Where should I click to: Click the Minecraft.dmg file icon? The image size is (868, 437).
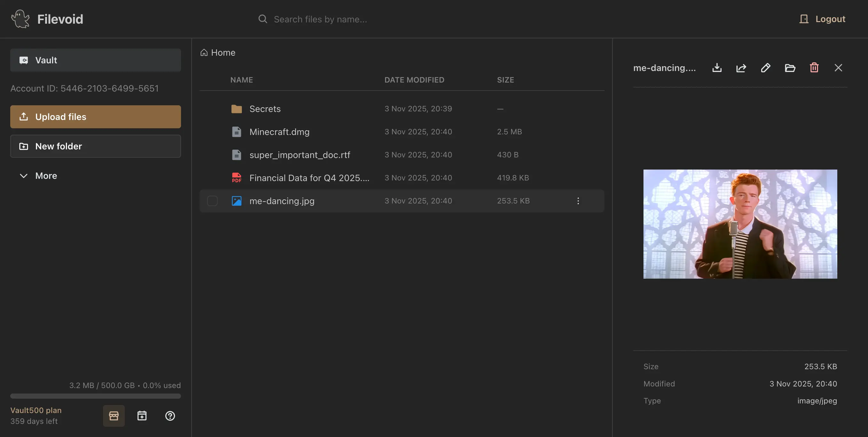pyautogui.click(x=237, y=132)
